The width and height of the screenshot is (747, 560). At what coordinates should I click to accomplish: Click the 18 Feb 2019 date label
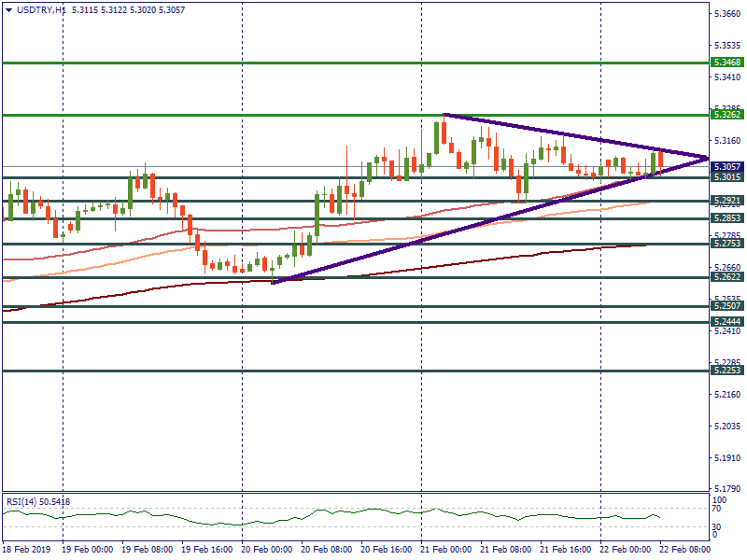(26, 551)
